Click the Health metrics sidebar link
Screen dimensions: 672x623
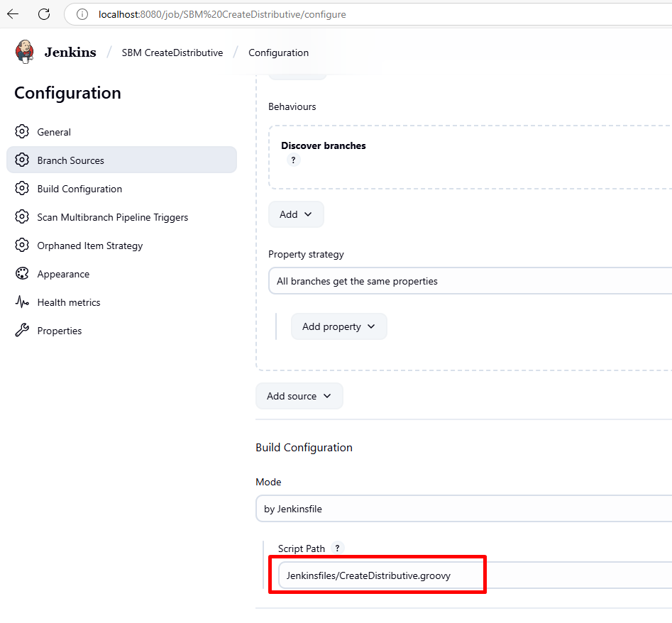(69, 302)
